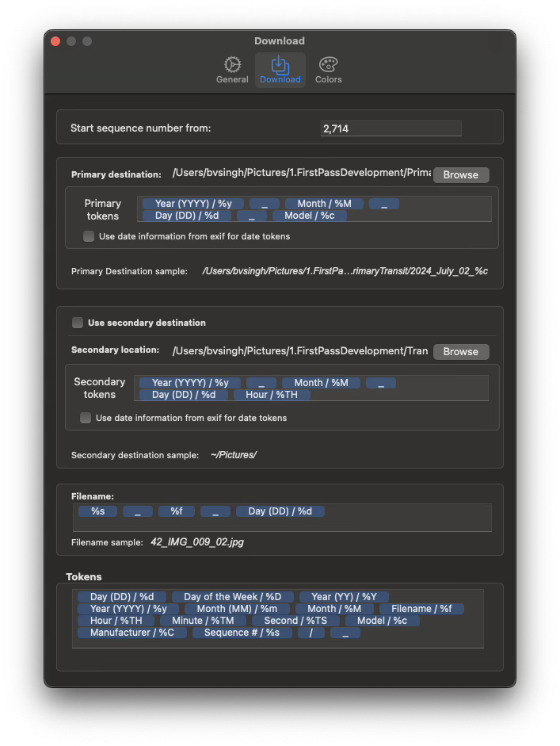Browse for the primary destination folder

(x=461, y=174)
